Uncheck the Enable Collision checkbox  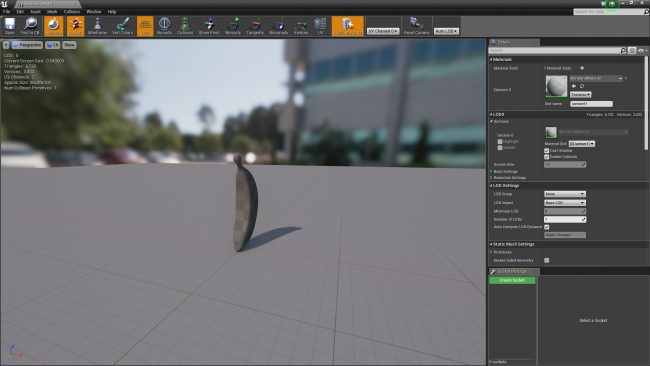click(x=546, y=157)
